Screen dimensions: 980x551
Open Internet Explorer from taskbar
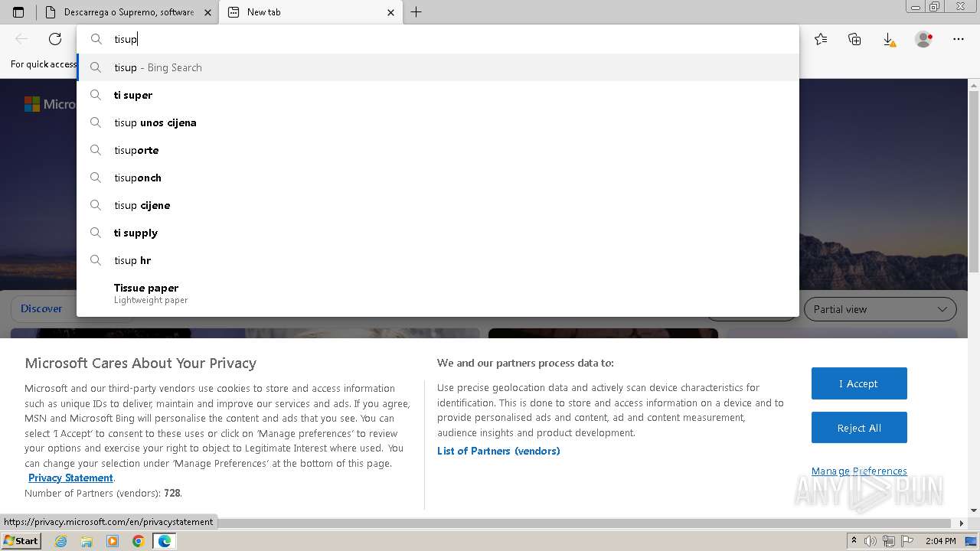click(61, 541)
